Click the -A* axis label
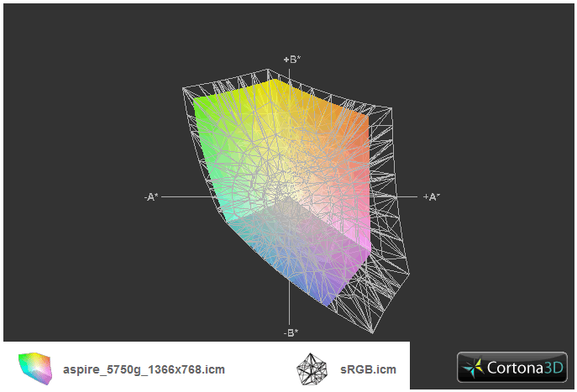The image size is (577, 392). [151, 197]
